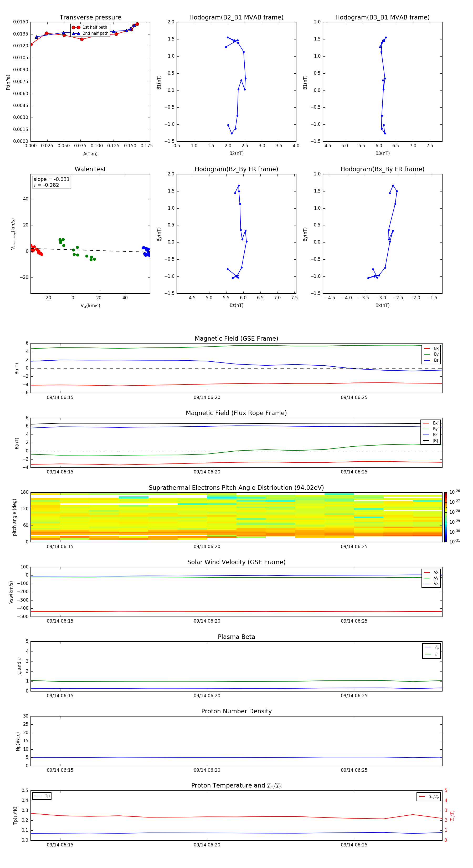Click the Vx legend entry in velocity plot
This screenshot has height=868, width=473.
tap(431, 572)
